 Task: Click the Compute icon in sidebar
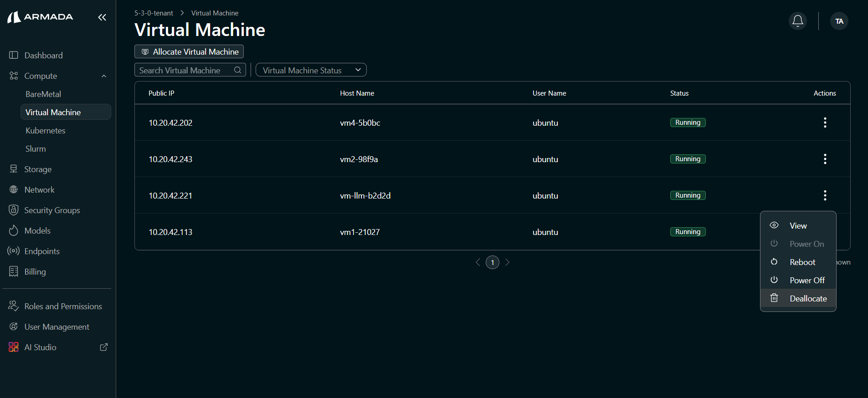click(14, 76)
